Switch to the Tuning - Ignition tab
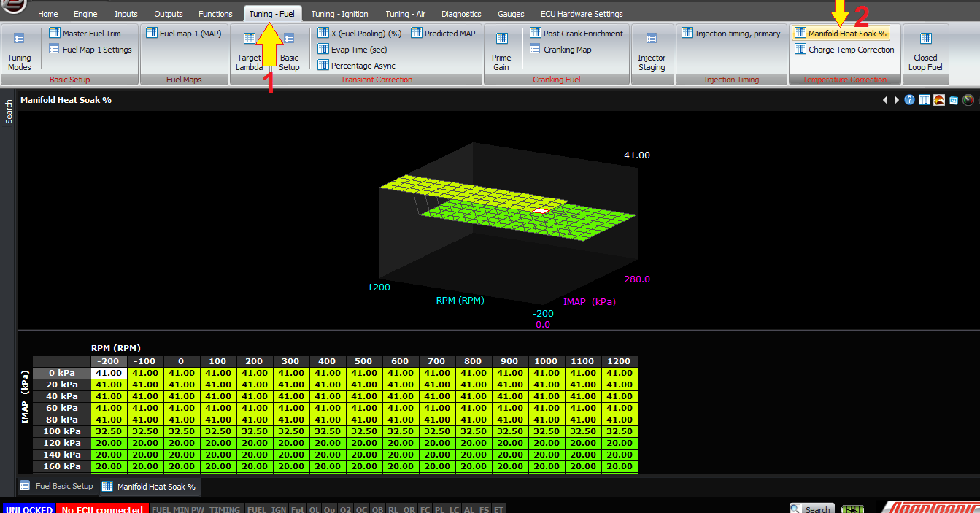Viewport: 980px width, 513px height. (x=339, y=14)
